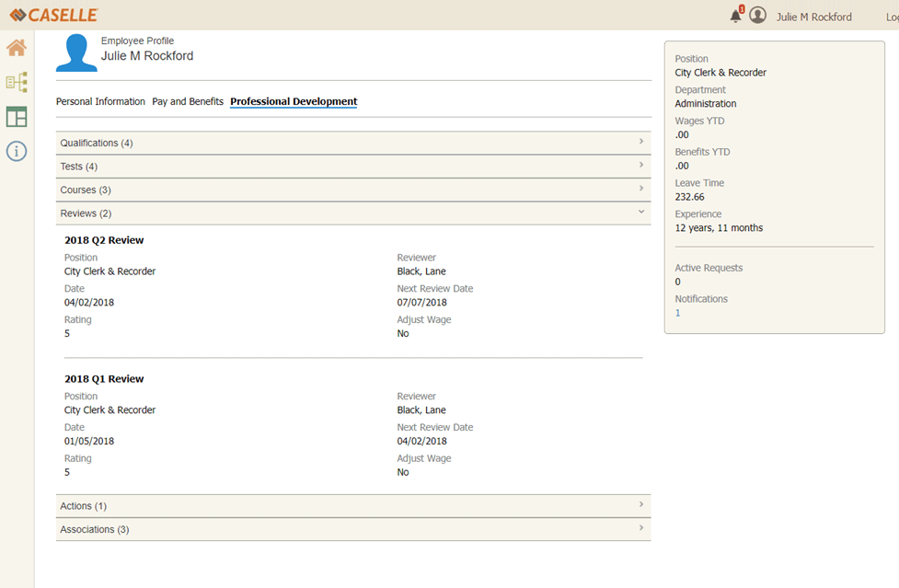Click Julie M Rockford username in header
The image size is (899, 588).
click(813, 17)
